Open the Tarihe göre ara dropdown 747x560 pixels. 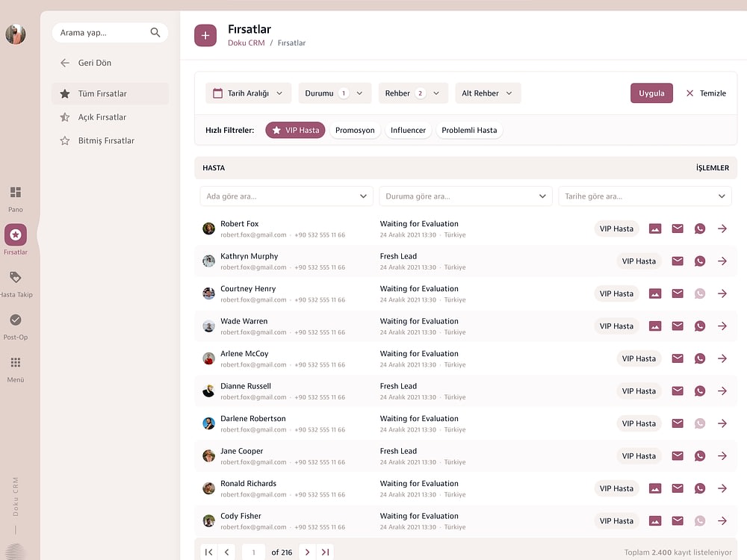point(645,196)
